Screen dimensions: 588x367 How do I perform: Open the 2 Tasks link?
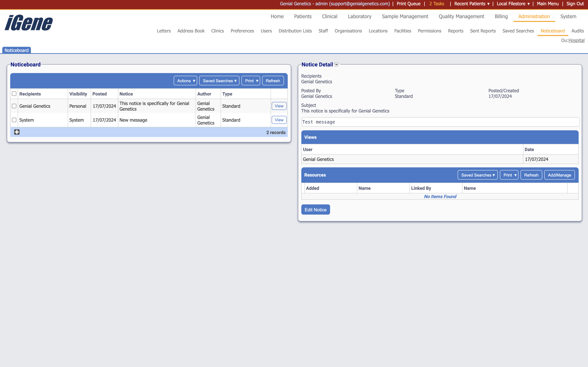[x=436, y=4]
